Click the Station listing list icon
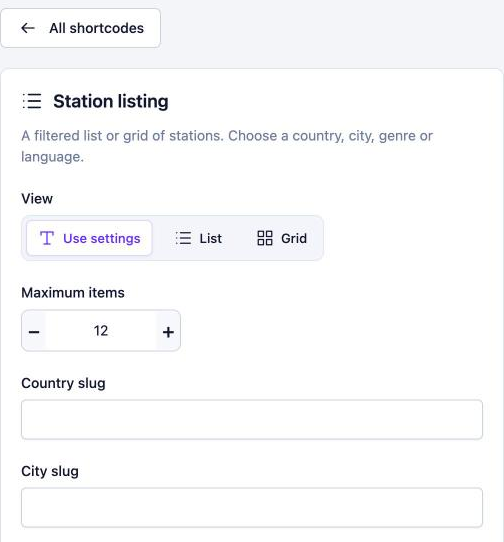The image size is (504, 542). 32,101
